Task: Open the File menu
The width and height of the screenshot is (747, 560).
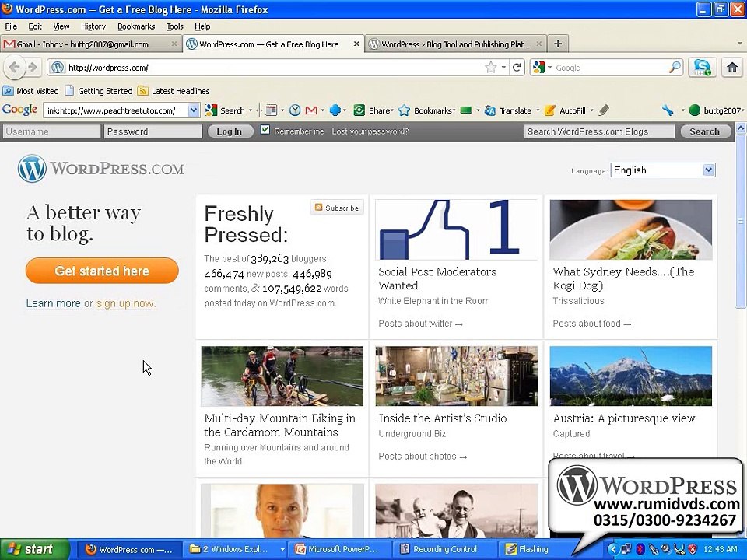Action: pyautogui.click(x=11, y=26)
